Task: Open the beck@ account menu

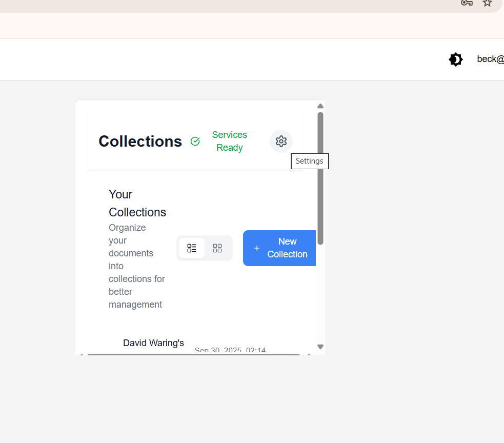Action: 490,59
